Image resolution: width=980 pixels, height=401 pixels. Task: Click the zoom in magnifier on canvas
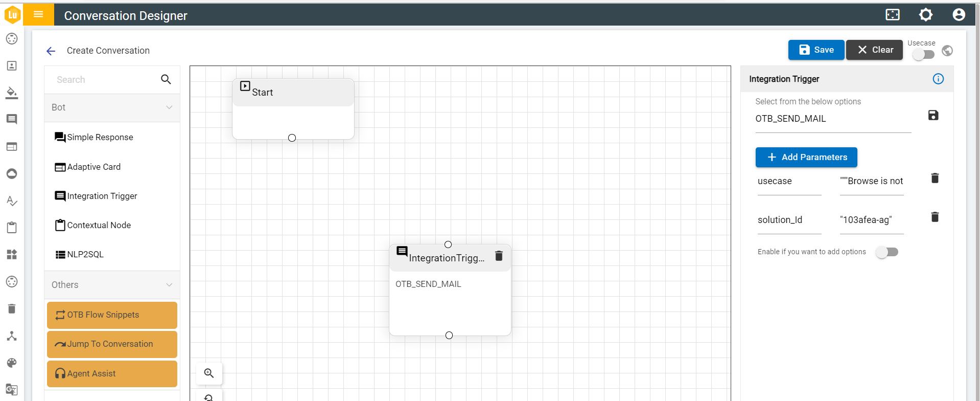[209, 373]
